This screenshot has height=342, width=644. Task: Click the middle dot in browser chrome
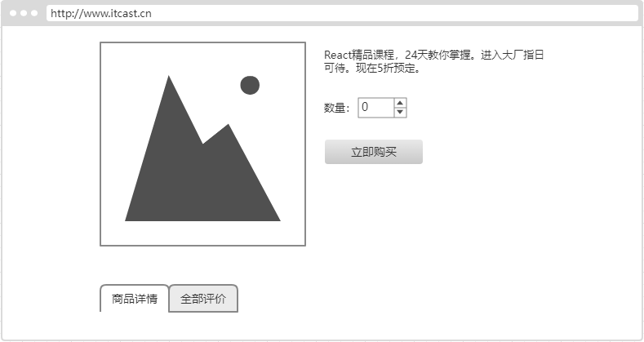pos(24,13)
